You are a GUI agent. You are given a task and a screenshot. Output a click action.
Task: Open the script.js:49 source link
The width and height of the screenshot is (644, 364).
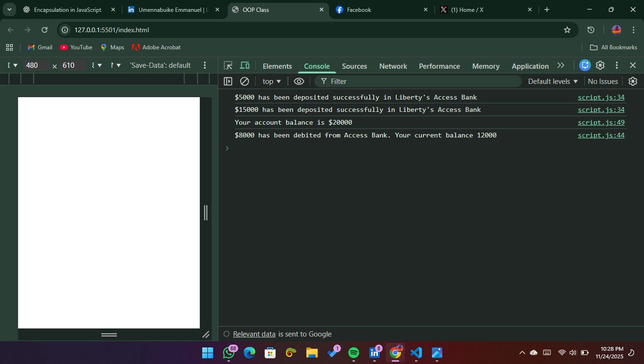point(601,122)
